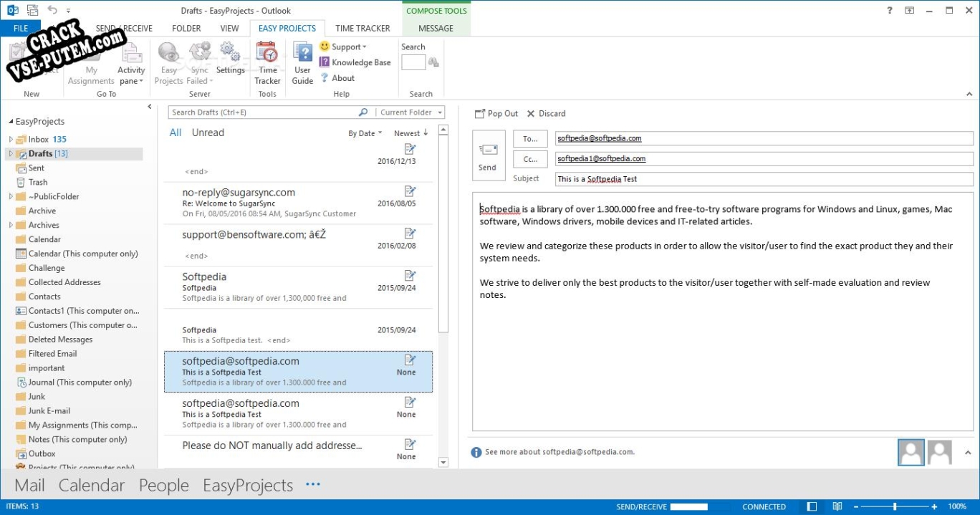The height and width of the screenshot is (515, 980).
Task: Go to People in navigation bar
Action: [x=164, y=485]
